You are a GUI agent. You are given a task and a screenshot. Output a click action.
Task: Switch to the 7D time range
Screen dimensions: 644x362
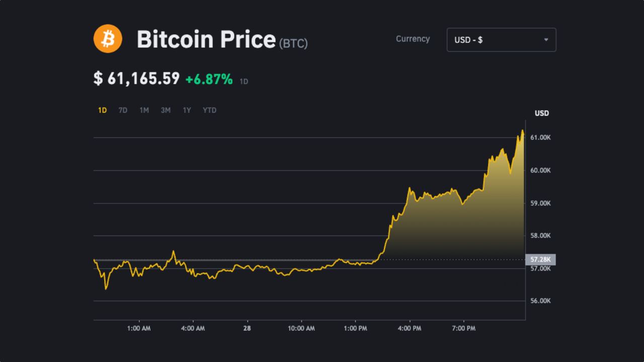(123, 110)
